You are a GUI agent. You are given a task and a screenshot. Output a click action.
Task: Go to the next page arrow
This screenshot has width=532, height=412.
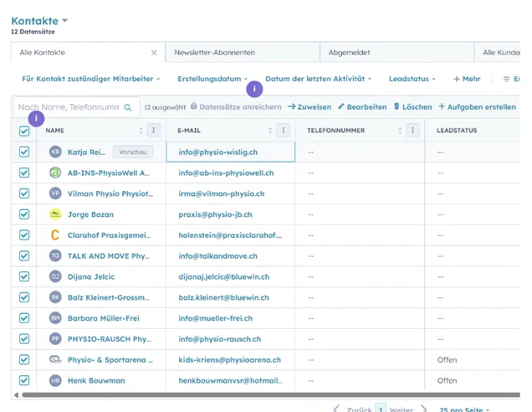424,409
